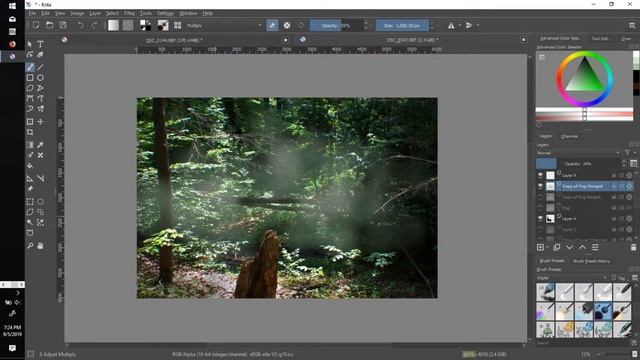
Task: Adjust the toolbar brush Opacity slider
Action: [x=336, y=25]
